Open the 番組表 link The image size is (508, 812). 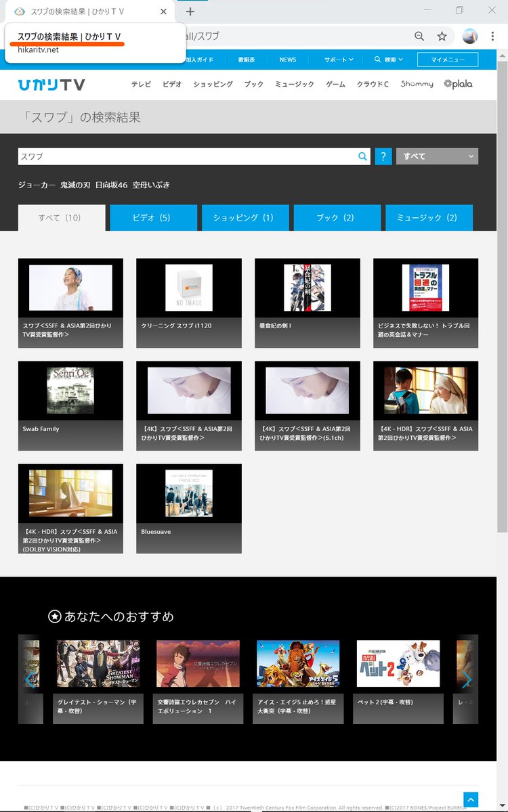pos(247,60)
